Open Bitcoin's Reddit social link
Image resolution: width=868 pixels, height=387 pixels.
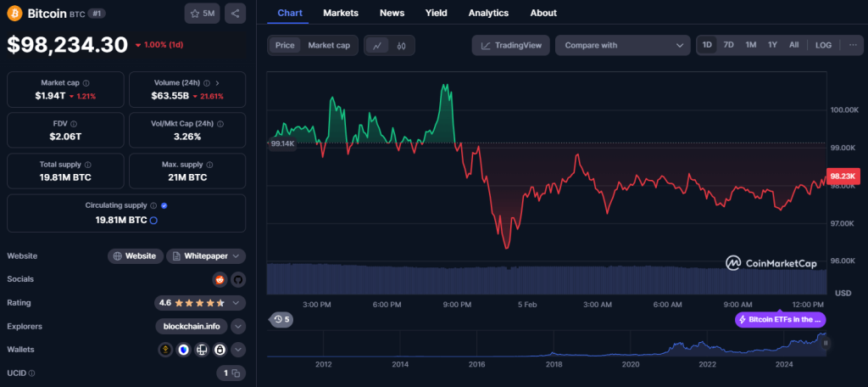point(220,279)
